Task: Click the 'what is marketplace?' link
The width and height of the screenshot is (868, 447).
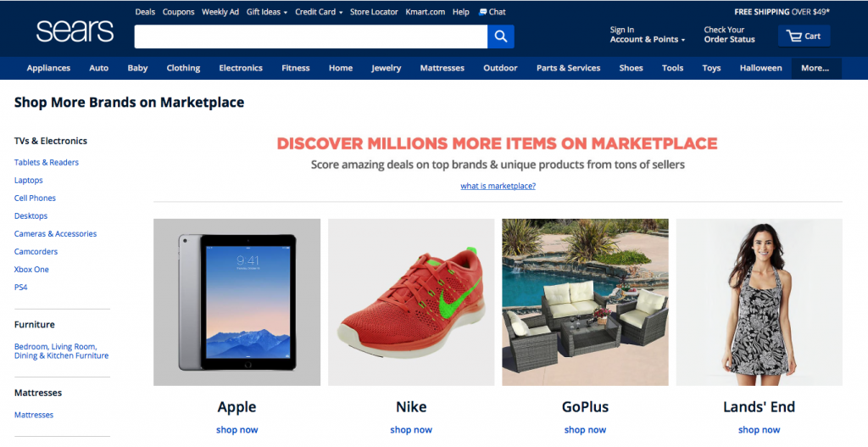Action: [x=498, y=186]
